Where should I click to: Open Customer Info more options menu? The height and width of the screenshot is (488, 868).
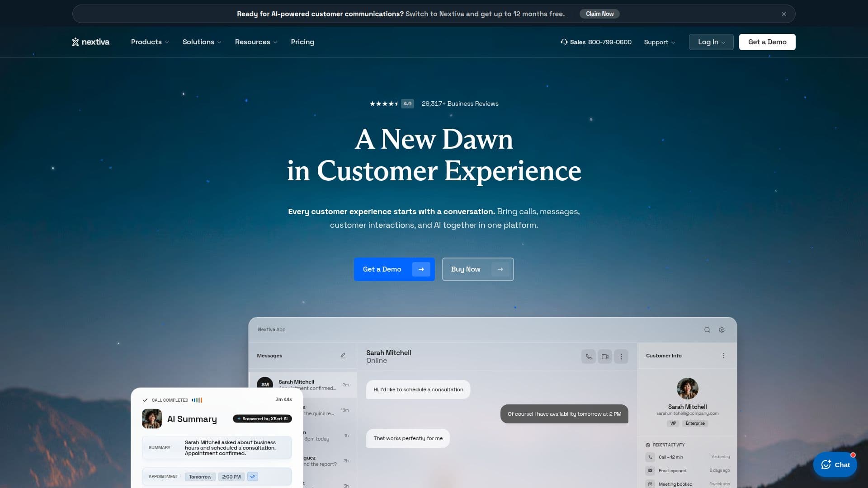pyautogui.click(x=723, y=356)
